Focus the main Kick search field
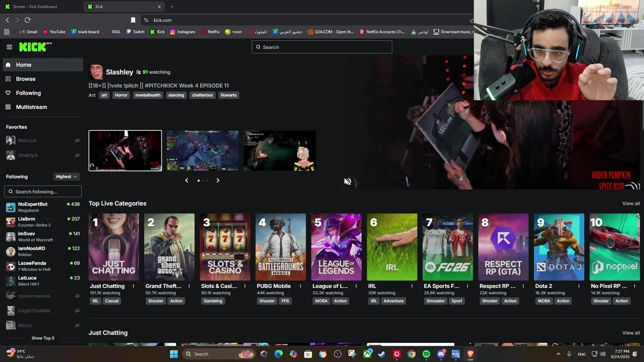Screen dimensions: 644x362 pyautogui.click(x=322, y=47)
